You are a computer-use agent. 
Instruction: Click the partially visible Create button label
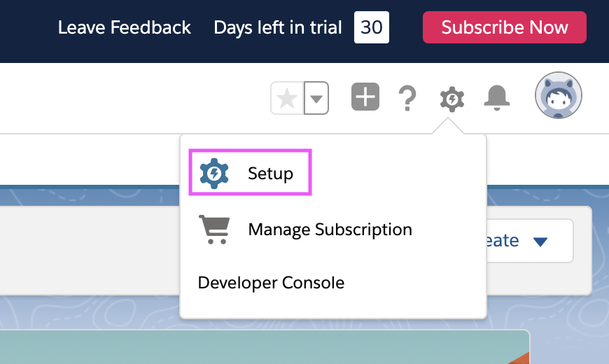(503, 241)
